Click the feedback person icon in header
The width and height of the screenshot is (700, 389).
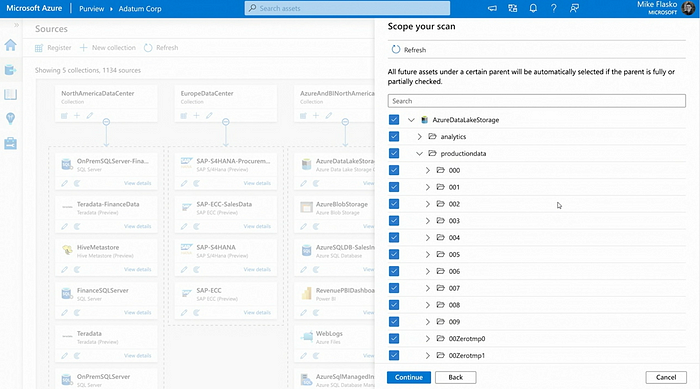coord(575,8)
